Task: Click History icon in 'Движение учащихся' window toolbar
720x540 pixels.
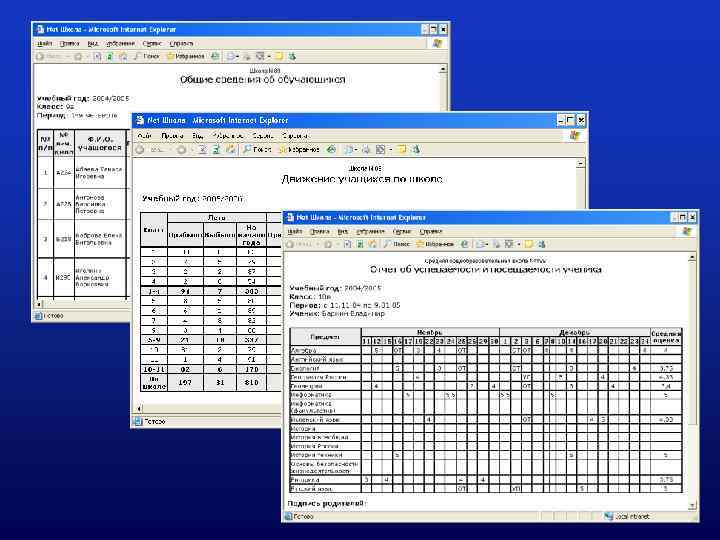Action: coord(331,150)
